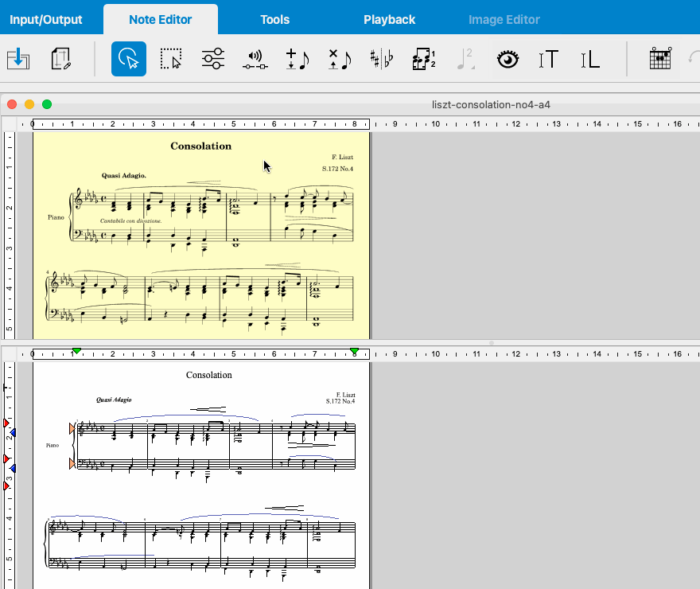
Task: Click the bottom red vertical ruler marker
Action: pos(6,486)
